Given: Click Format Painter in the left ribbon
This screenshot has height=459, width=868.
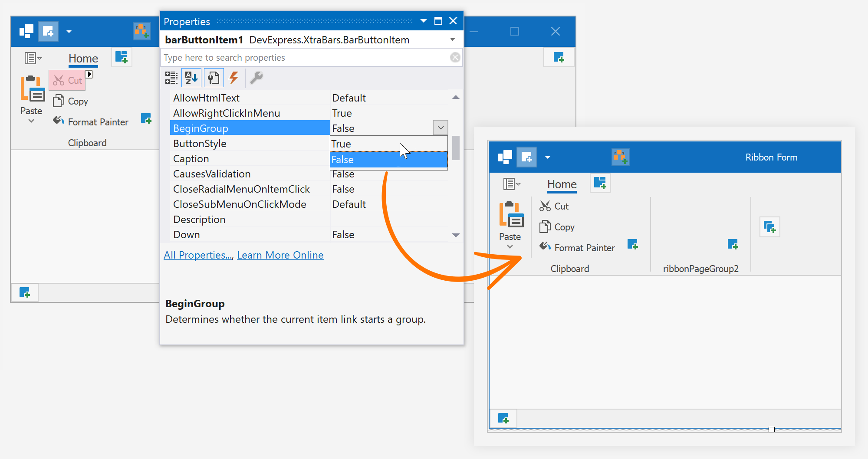Looking at the screenshot, I should click(x=91, y=122).
